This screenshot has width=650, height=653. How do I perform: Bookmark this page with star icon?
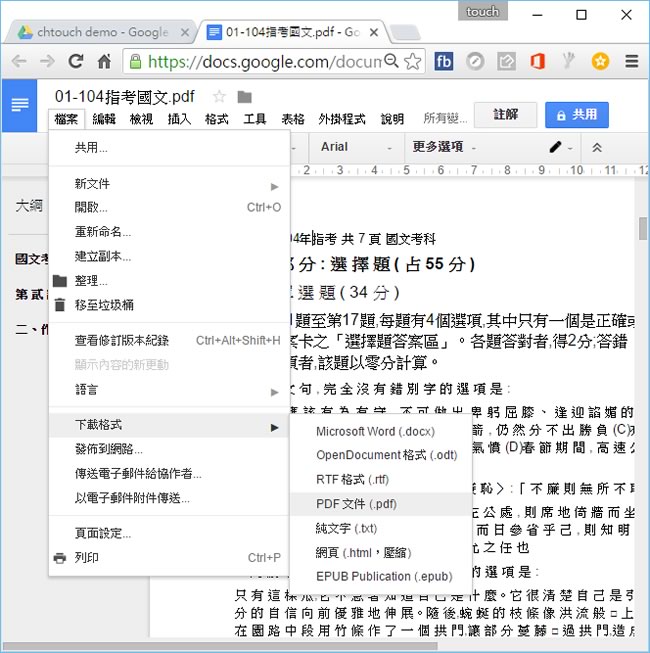(x=412, y=61)
